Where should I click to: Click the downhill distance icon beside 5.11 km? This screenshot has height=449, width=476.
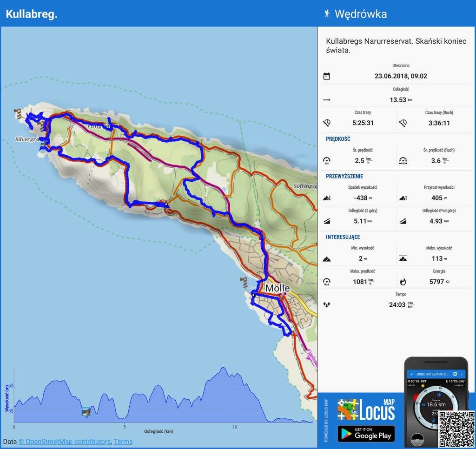327,221
